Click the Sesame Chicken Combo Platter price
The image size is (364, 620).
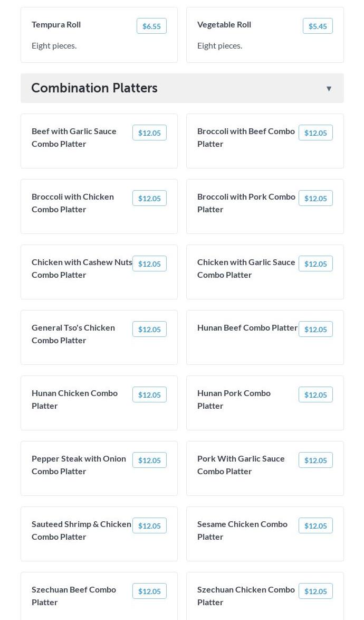(x=315, y=525)
